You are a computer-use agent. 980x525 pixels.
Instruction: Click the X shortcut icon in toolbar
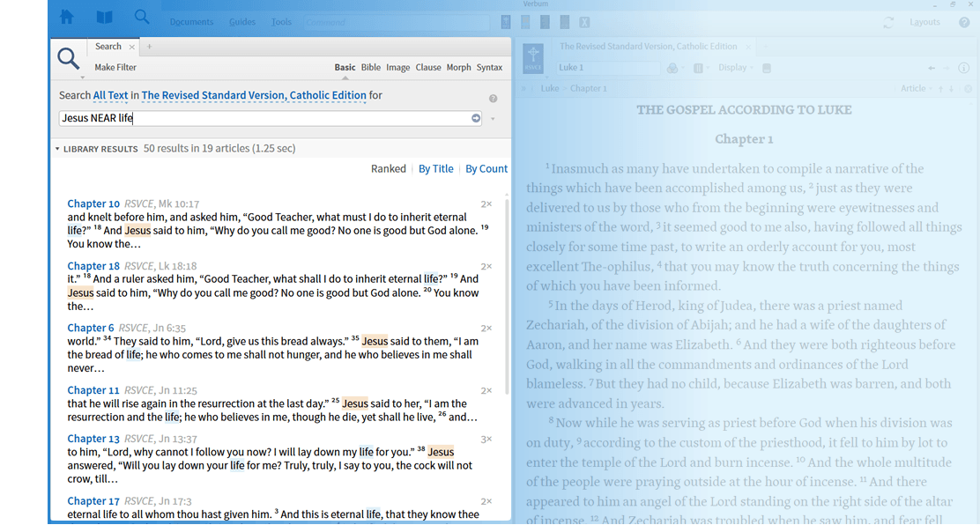coord(584,23)
